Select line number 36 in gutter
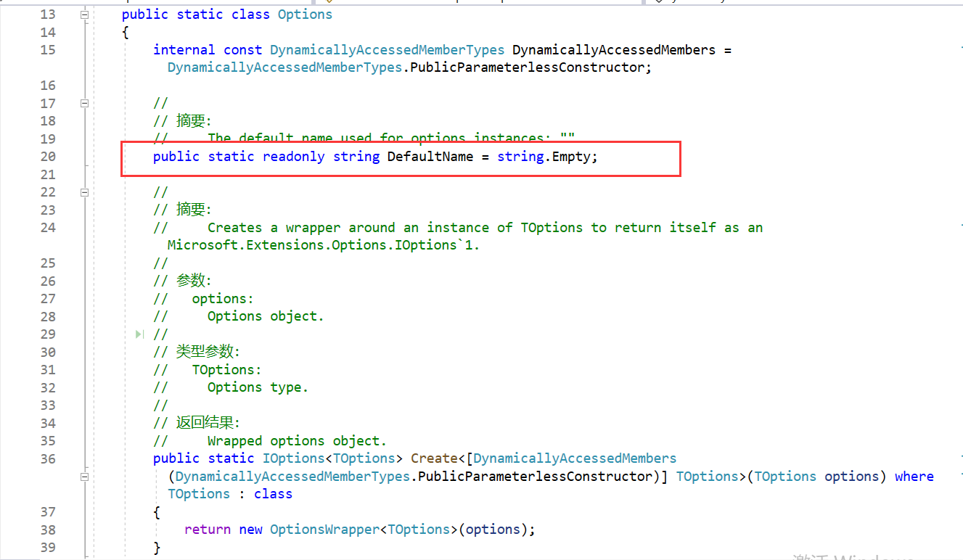The height and width of the screenshot is (560, 963). click(48, 458)
